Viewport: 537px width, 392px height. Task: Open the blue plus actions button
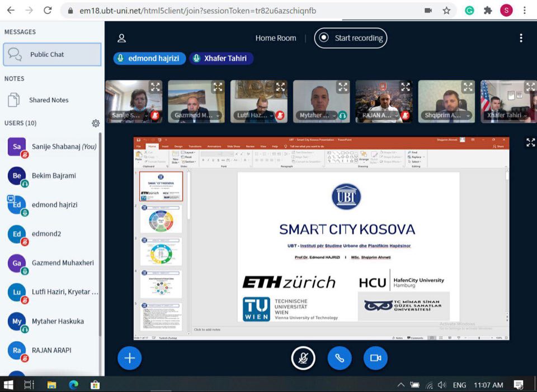pos(129,358)
